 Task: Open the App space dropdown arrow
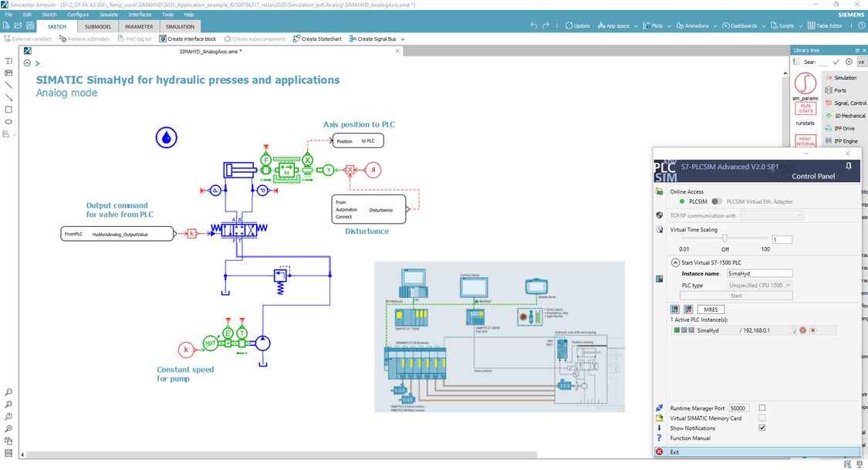636,26
